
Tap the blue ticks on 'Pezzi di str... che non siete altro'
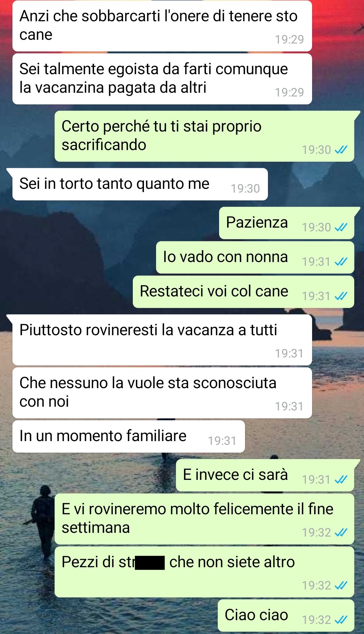tap(341, 585)
